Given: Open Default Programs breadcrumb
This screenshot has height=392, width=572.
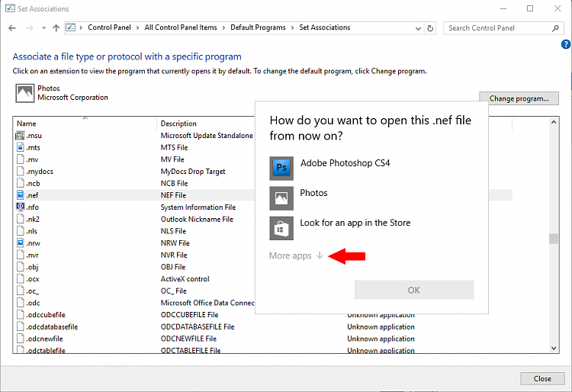Looking at the screenshot, I should pyautogui.click(x=258, y=27).
